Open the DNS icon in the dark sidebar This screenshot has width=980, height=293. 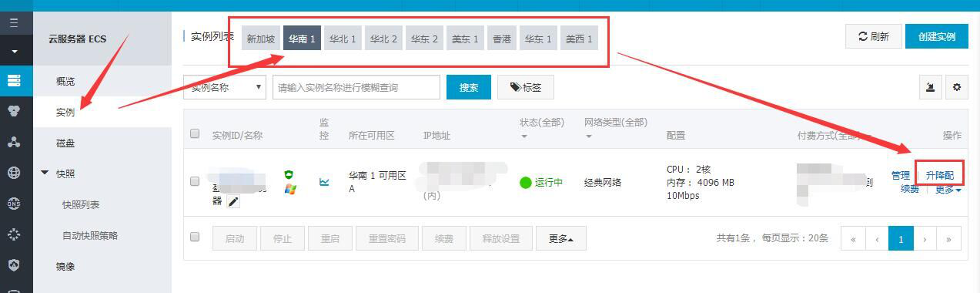click(14, 204)
